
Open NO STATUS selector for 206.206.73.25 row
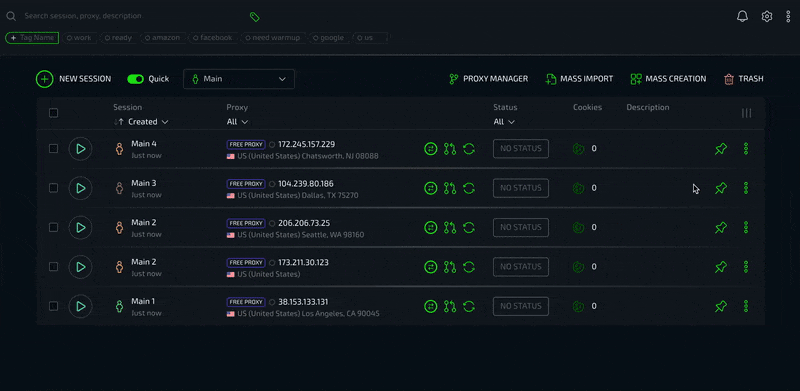tap(521, 227)
